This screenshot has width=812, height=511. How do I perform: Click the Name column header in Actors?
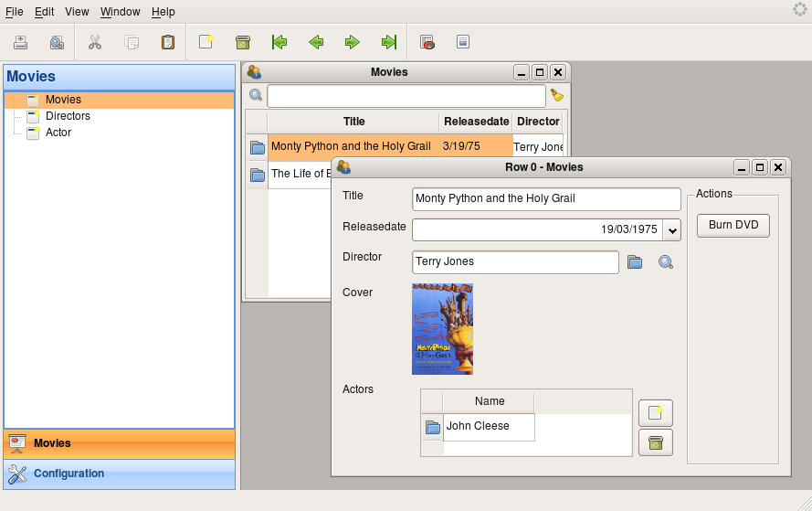(489, 401)
